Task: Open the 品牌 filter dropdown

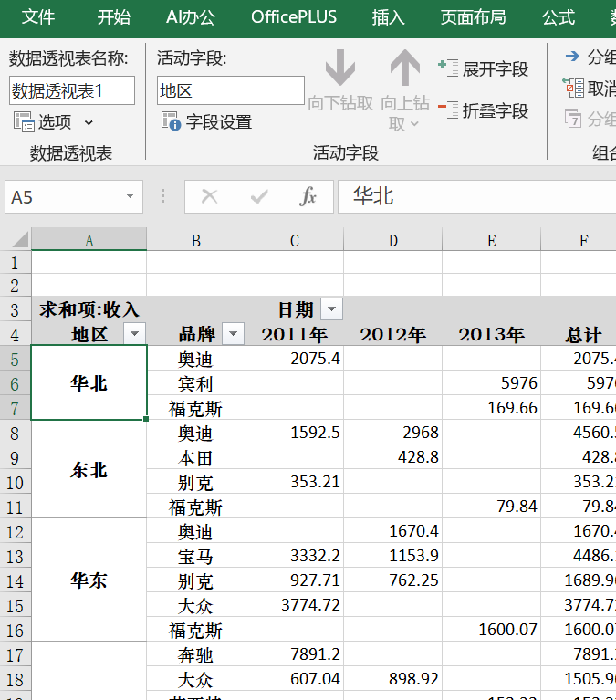Action: click(x=233, y=333)
